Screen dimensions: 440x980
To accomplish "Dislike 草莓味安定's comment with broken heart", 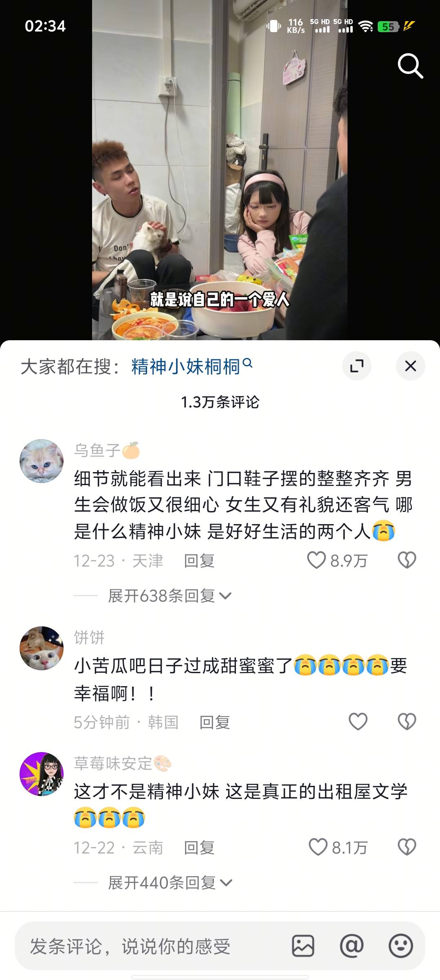I will (407, 847).
